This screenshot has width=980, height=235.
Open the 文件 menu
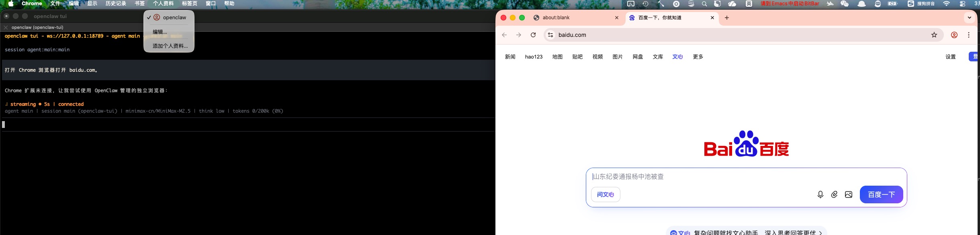point(55,4)
